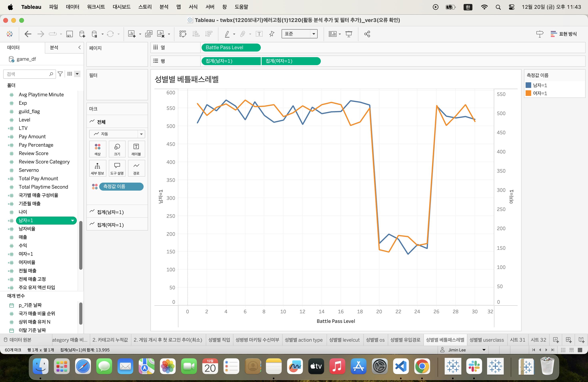
Task: Click the Swap Rows and Columns icon
Action: [183, 34]
